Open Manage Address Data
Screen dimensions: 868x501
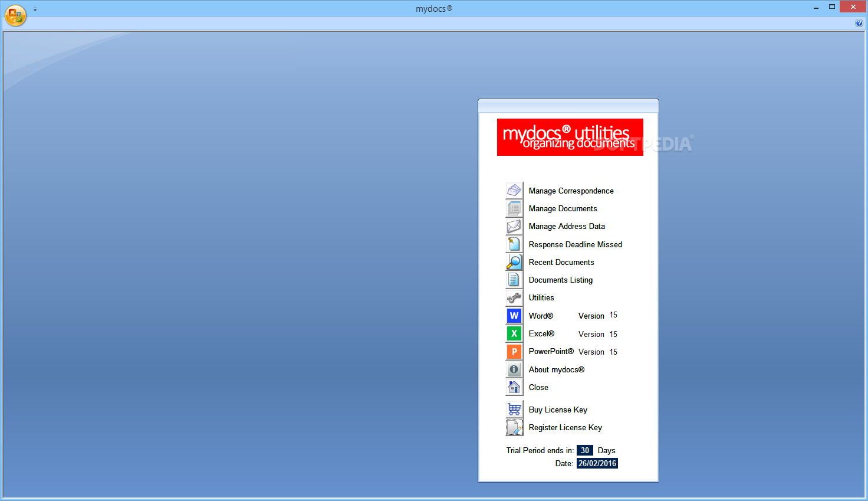[567, 226]
